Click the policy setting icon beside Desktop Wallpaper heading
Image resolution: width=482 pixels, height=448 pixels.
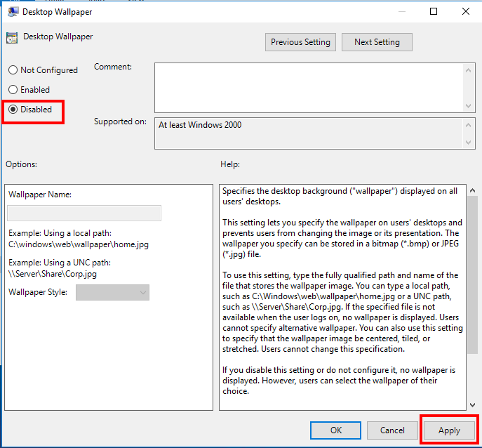point(12,37)
